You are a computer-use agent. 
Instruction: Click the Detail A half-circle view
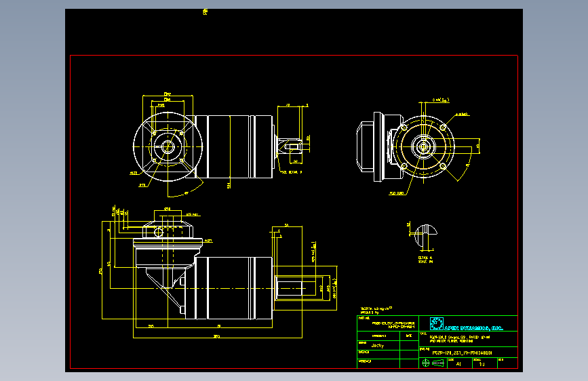click(426, 235)
